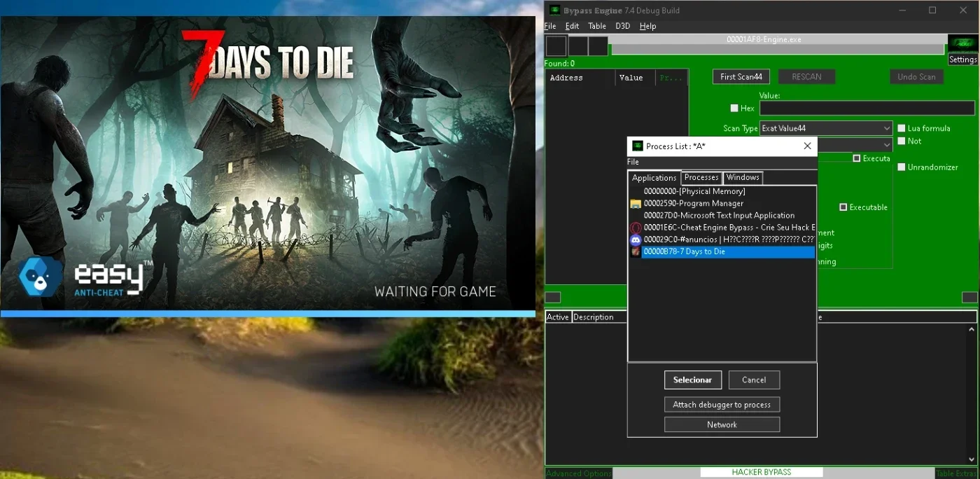The height and width of the screenshot is (479, 980).
Task: Click the Selecionar button
Action: [692, 380]
